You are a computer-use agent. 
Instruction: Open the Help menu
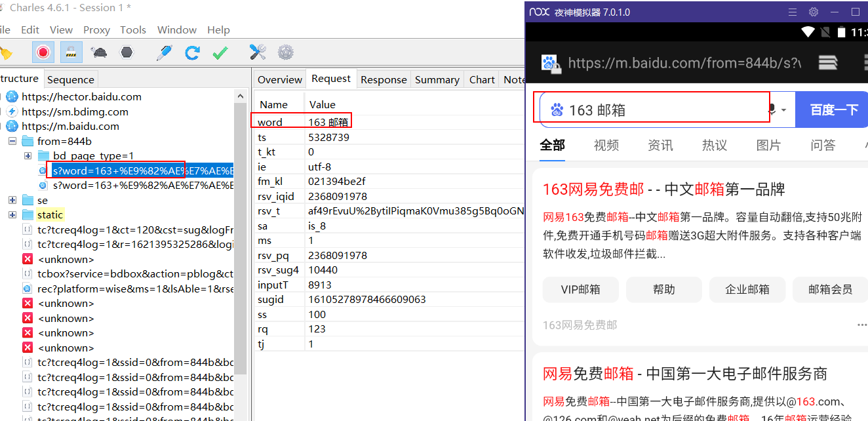coord(218,30)
